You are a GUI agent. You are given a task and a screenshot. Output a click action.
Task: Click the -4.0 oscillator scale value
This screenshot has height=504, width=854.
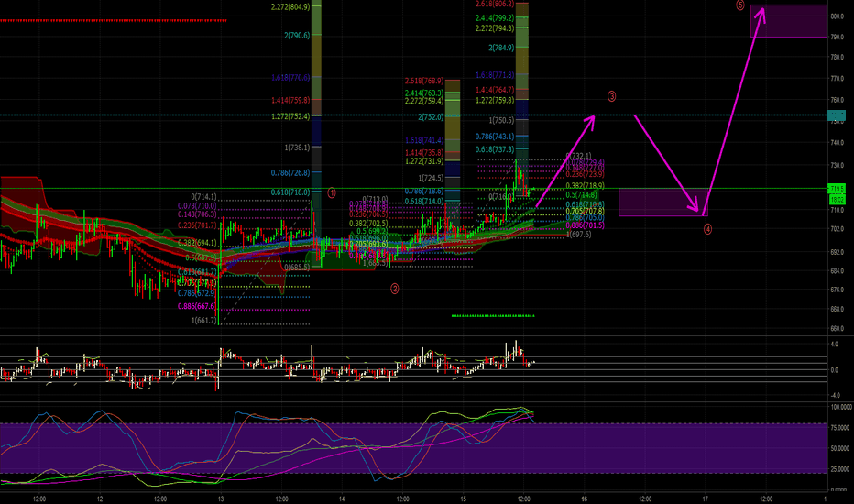[x=834, y=396]
